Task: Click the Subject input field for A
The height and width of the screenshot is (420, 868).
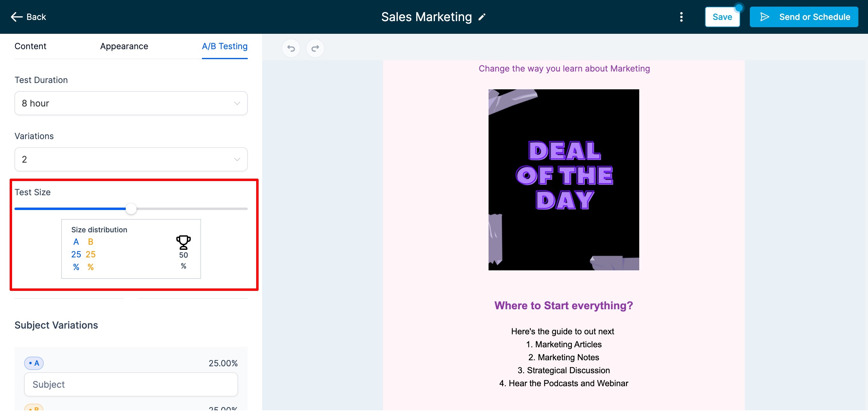Action: 131,384
